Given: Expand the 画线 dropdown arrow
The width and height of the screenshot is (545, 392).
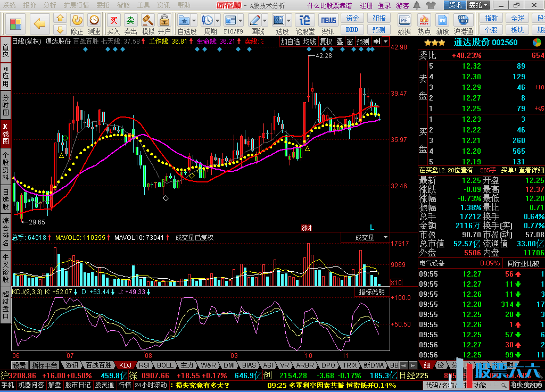Looking at the screenshot, I should 265,21.
